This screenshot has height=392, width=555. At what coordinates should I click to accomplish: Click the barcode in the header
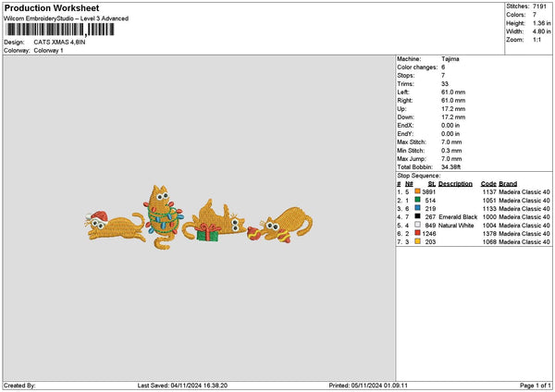click(x=60, y=30)
